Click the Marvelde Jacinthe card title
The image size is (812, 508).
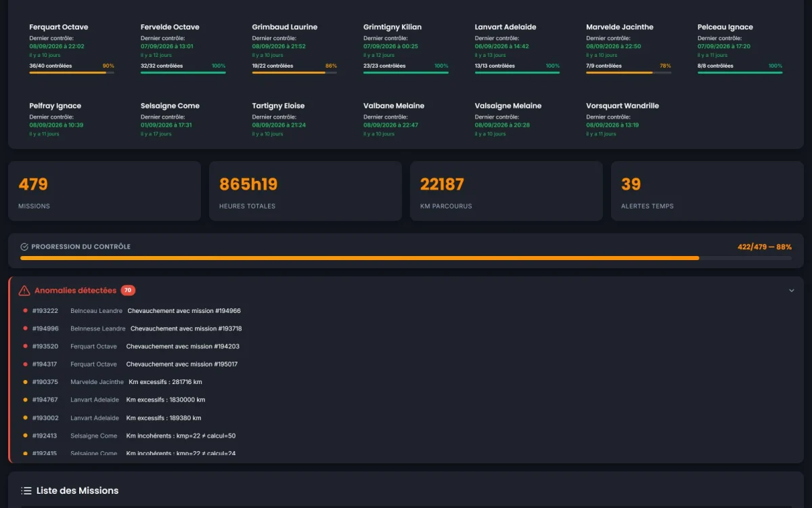tap(620, 27)
